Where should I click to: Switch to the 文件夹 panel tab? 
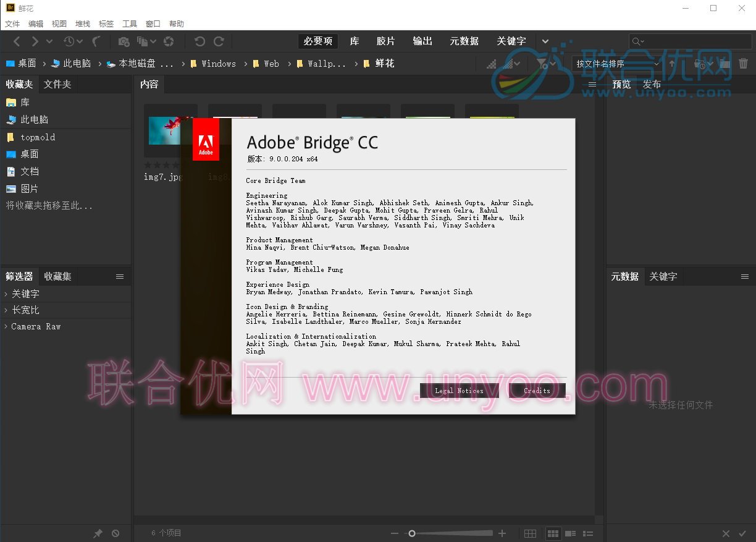(x=57, y=84)
